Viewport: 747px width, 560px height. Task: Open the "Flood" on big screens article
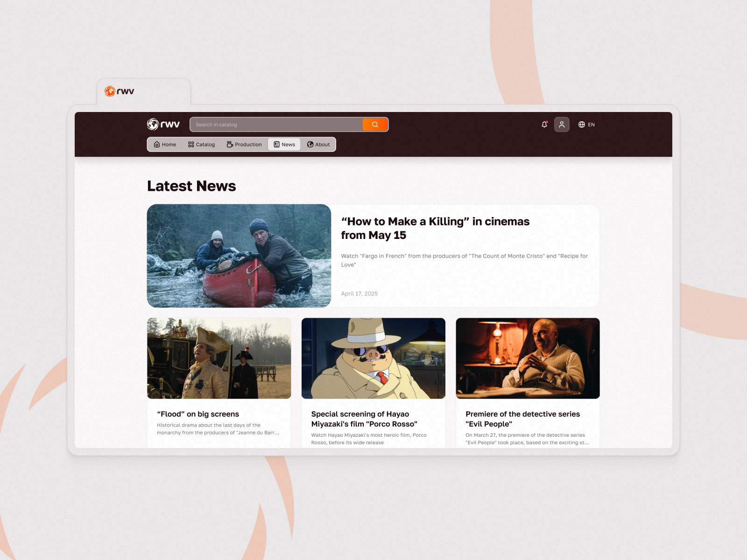tap(198, 414)
